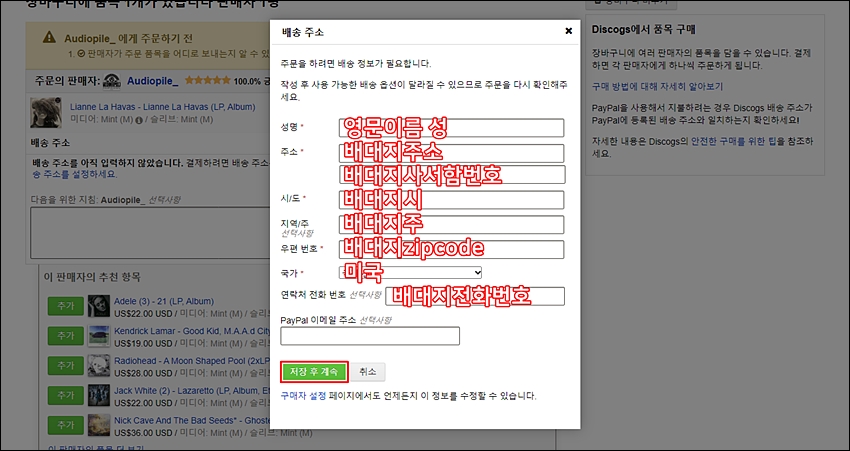Open Lianne La Havas album link
The image size is (850, 451).
click(x=162, y=107)
